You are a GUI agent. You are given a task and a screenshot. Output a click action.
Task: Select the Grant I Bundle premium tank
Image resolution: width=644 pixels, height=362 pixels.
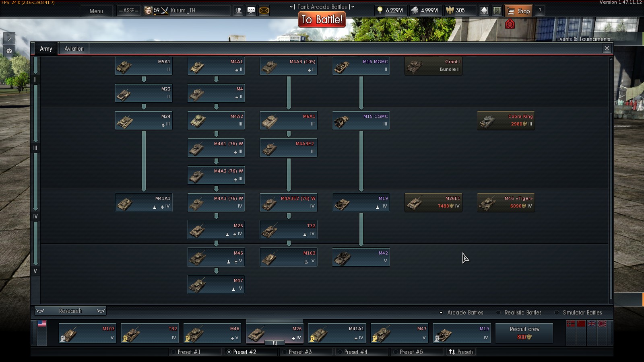433,66
